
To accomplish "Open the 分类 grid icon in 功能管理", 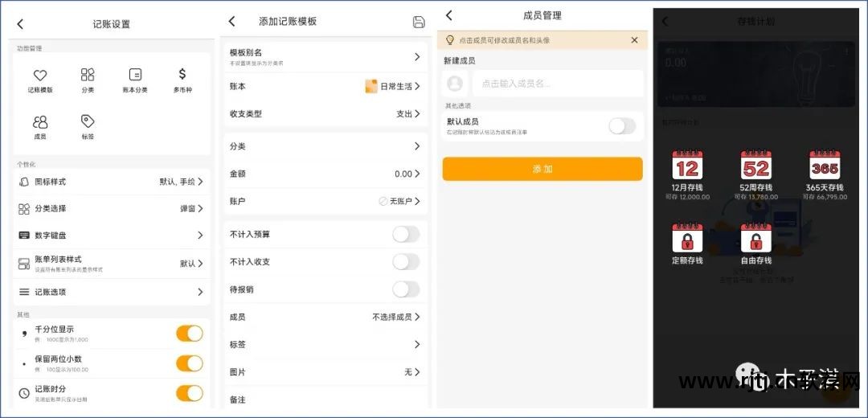I will click(88, 75).
